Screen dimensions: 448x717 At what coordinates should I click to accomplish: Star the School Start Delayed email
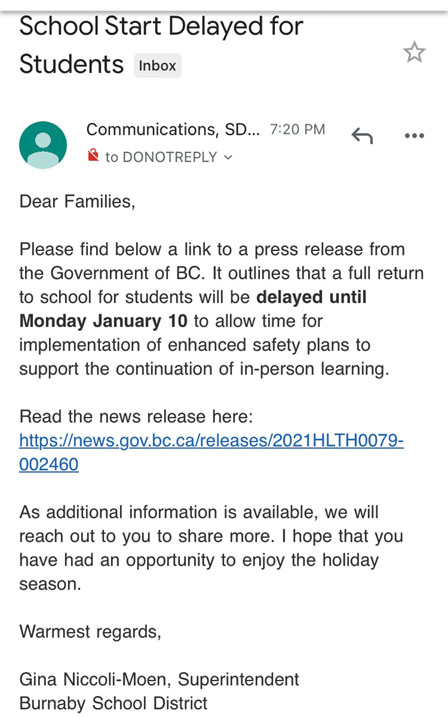[x=414, y=52]
